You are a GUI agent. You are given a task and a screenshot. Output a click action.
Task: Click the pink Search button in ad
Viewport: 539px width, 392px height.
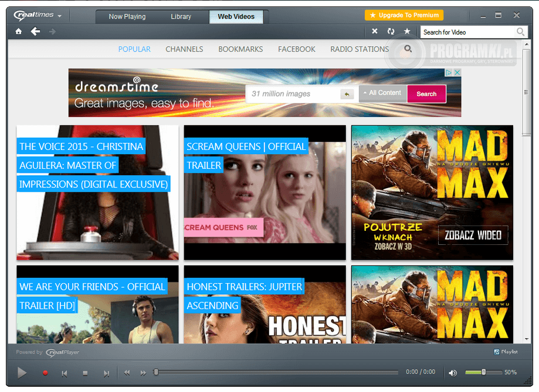tap(426, 94)
